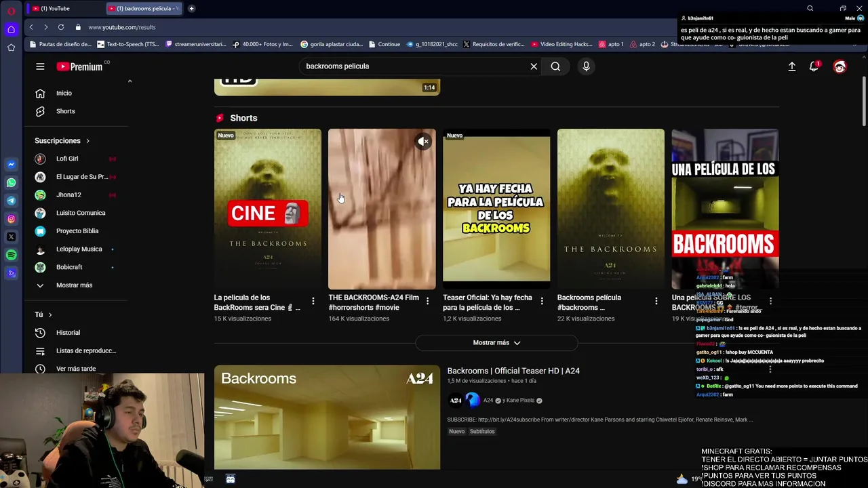This screenshot has width=868, height=488.
Task: Open options menu for 'La pelicula de los BackRooms' short
Action: pyautogui.click(x=313, y=301)
